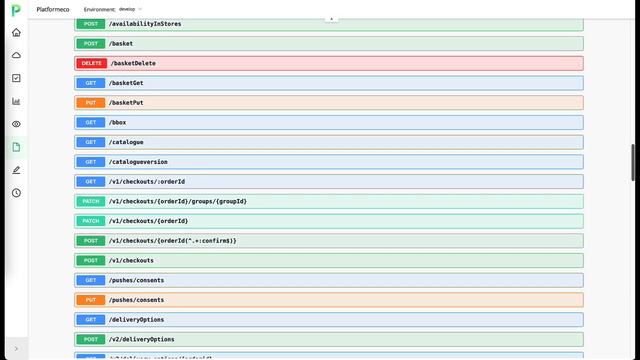Screen dimensions: 640x360
Task: Expand PUT /pushes/consents endpoint
Action: [x=329, y=300]
